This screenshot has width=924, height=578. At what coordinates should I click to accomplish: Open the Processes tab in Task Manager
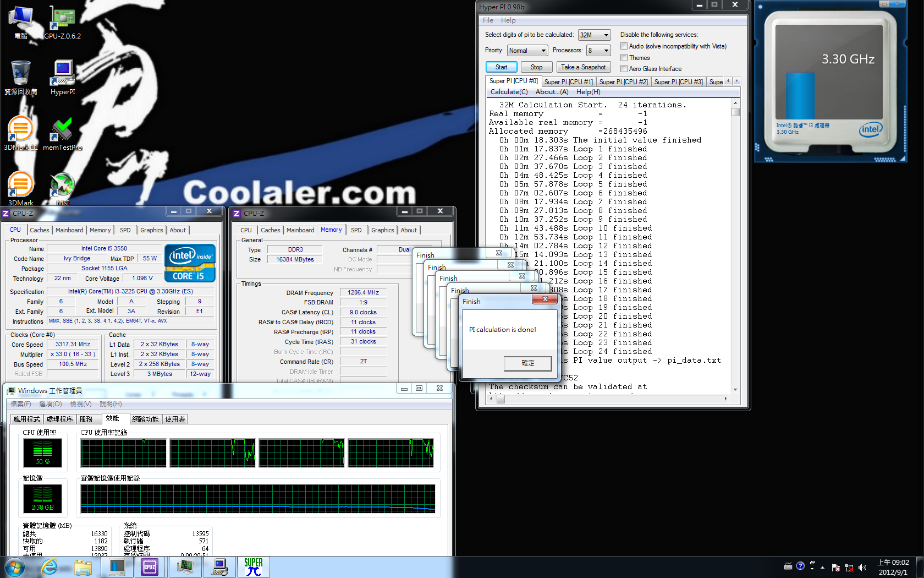[x=59, y=419]
